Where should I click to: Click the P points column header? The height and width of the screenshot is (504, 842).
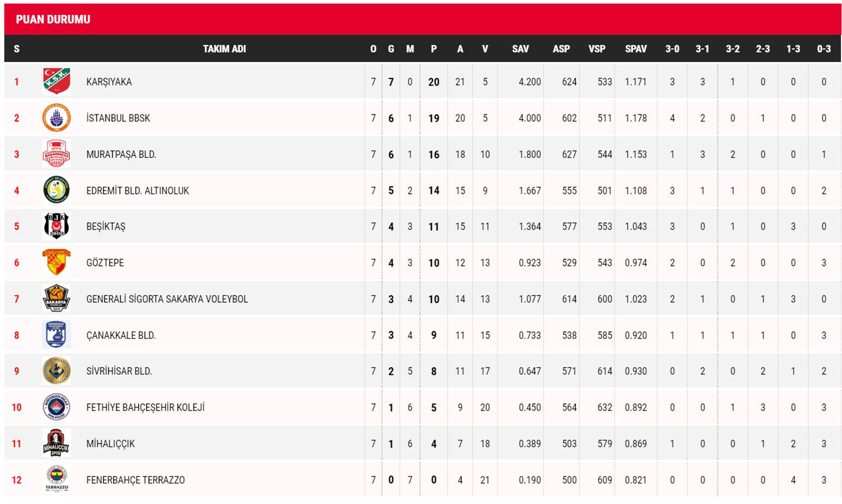434,49
